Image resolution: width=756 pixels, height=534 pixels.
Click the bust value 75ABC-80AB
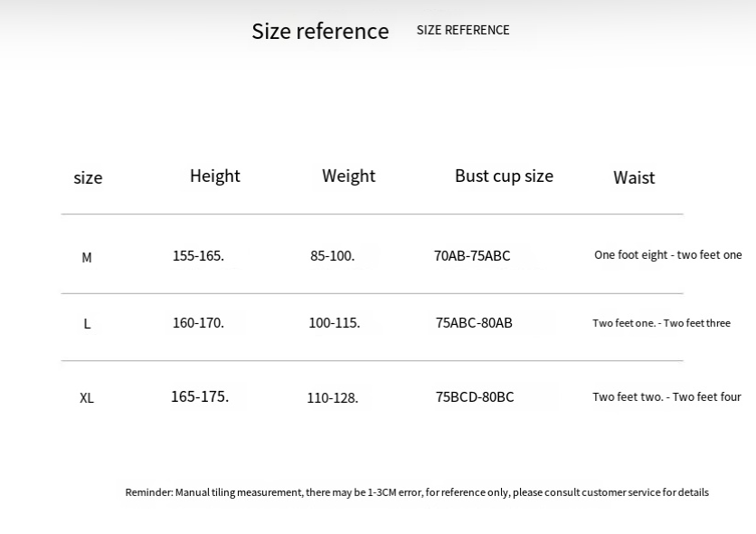(474, 323)
